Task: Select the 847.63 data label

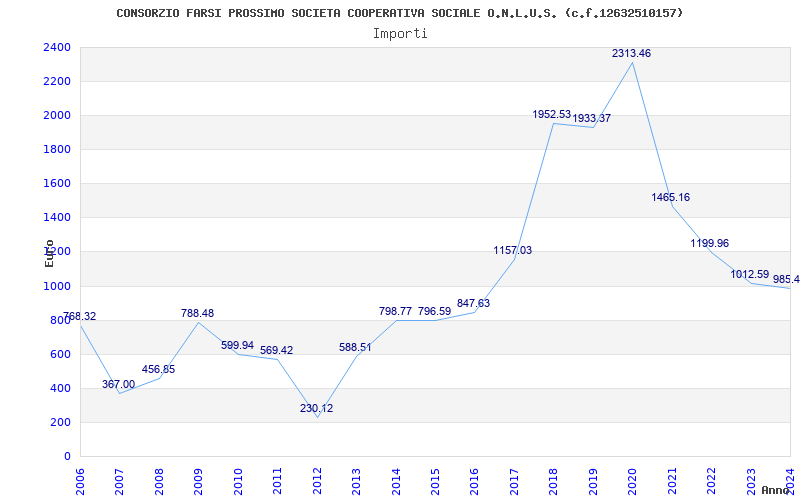Action: 473,303
